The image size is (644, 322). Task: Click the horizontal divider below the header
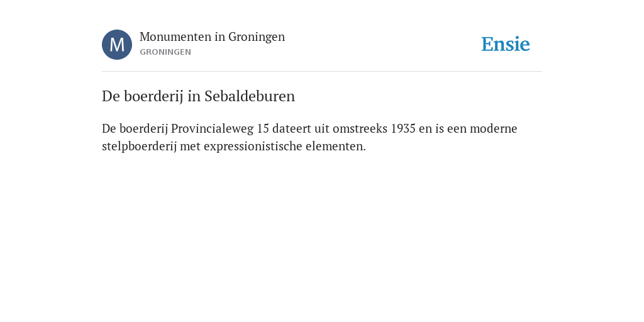click(x=322, y=72)
